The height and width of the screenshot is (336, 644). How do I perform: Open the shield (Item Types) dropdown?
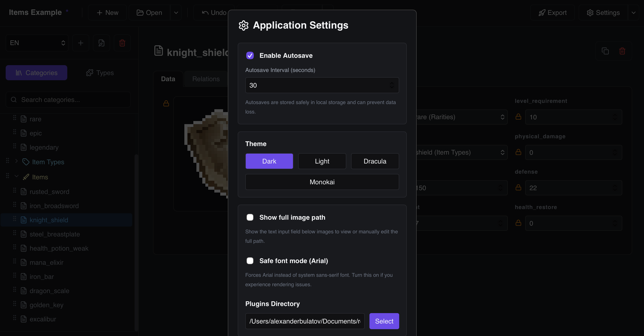click(x=462, y=152)
